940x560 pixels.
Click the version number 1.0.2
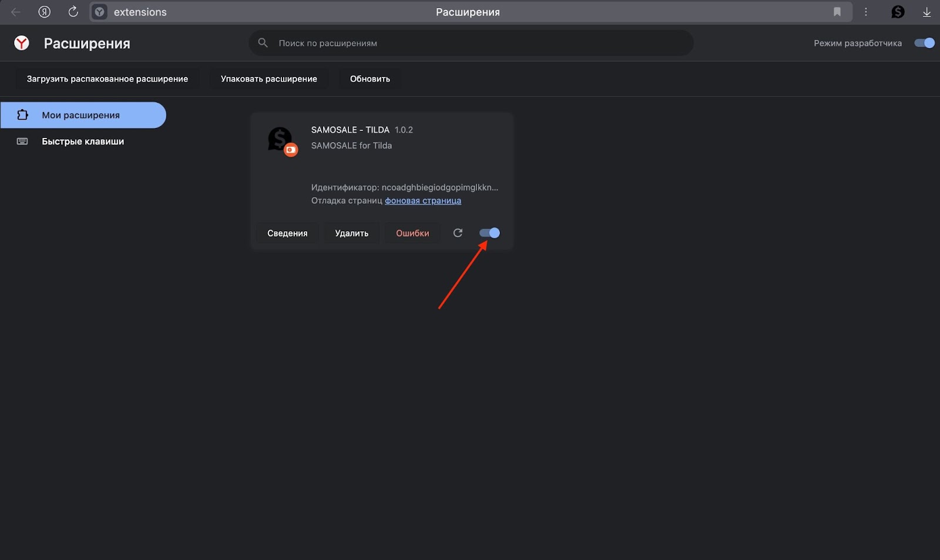(404, 130)
